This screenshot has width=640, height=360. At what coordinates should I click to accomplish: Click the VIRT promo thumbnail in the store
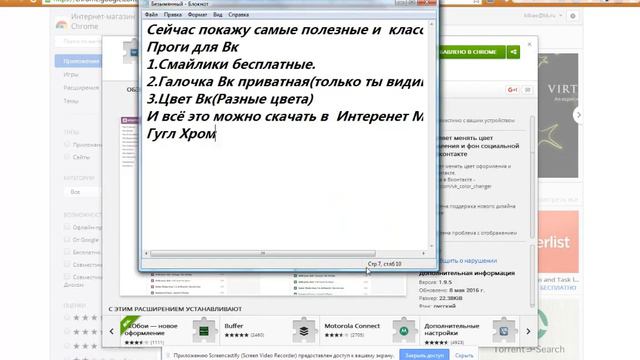point(558,116)
